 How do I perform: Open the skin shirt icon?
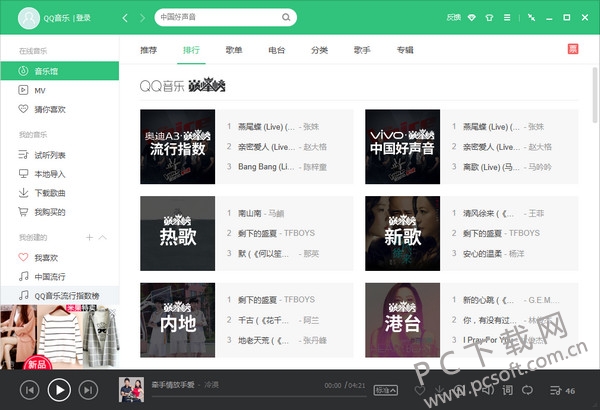click(489, 18)
